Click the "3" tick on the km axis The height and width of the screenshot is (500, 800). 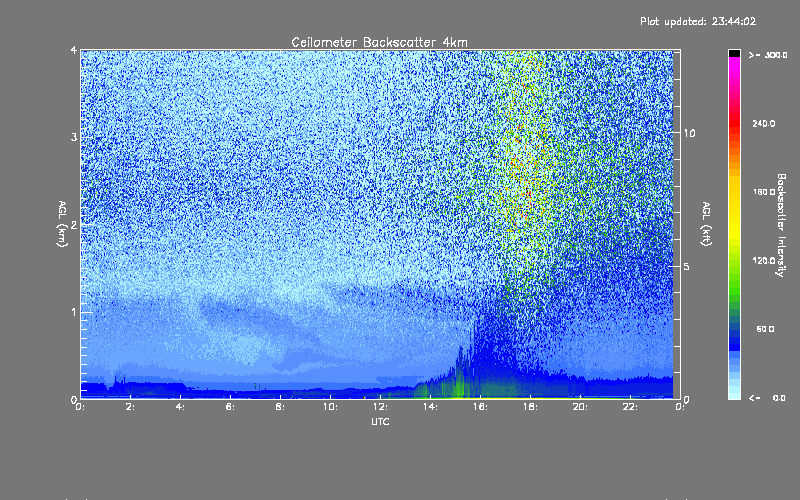click(74, 137)
